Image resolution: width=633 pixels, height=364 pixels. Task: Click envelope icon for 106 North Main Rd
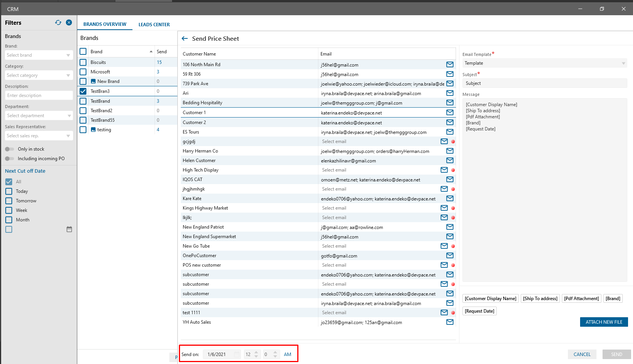(x=450, y=65)
